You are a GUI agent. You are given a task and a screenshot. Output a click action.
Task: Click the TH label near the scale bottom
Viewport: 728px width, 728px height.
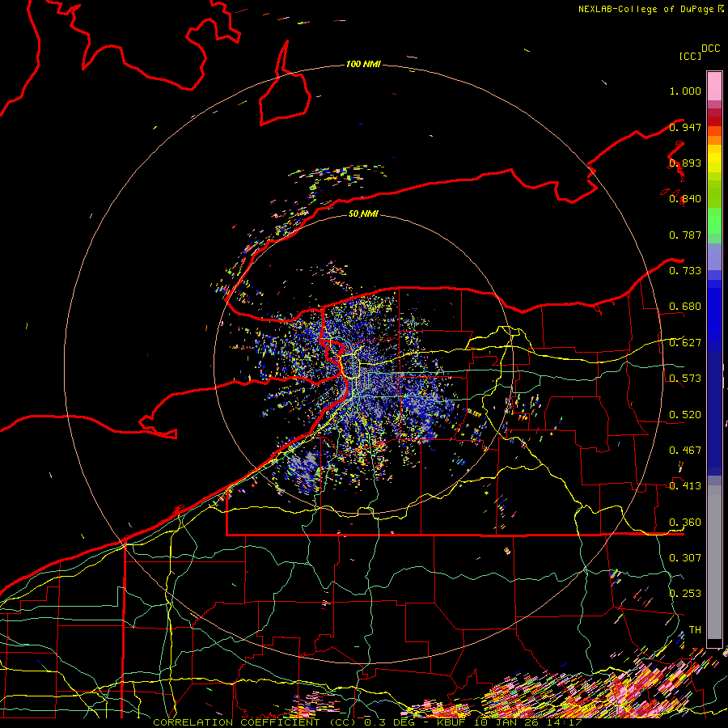pos(695,630)
